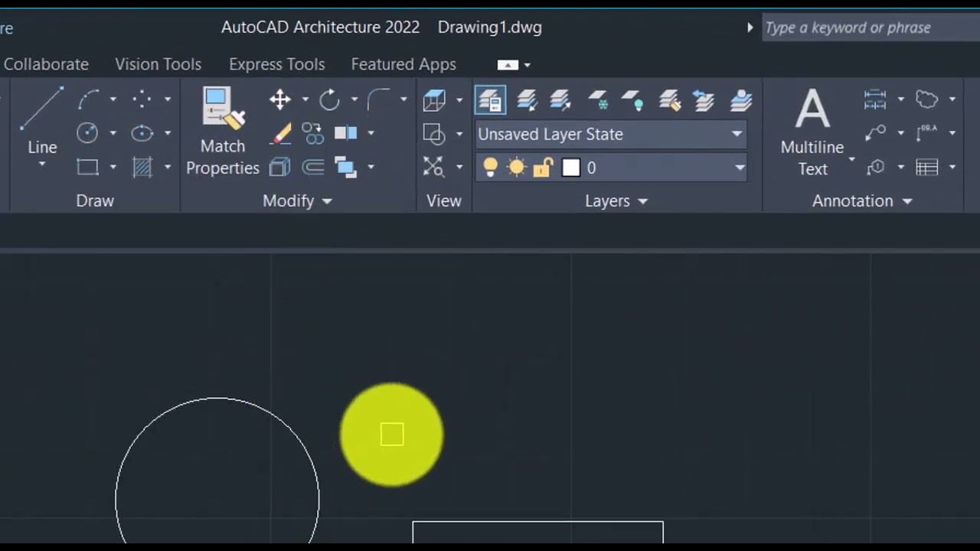Screen dimensions: 980x551
Task: Click the ribbon minimize toggle button
Action: coord(508,65)
